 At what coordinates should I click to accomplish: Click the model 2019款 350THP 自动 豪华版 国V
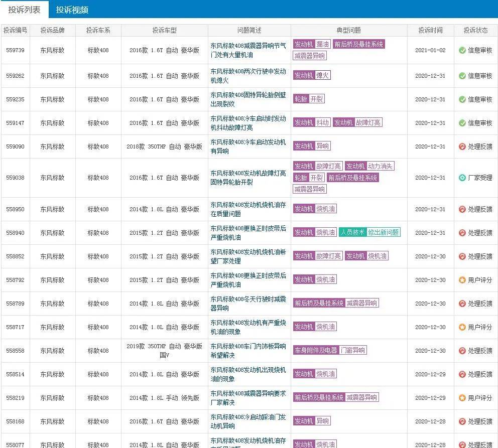tap(165, 351)
